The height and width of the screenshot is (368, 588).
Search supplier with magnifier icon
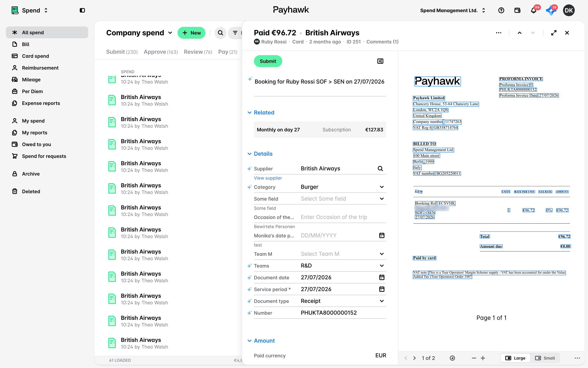pos(380,169)
